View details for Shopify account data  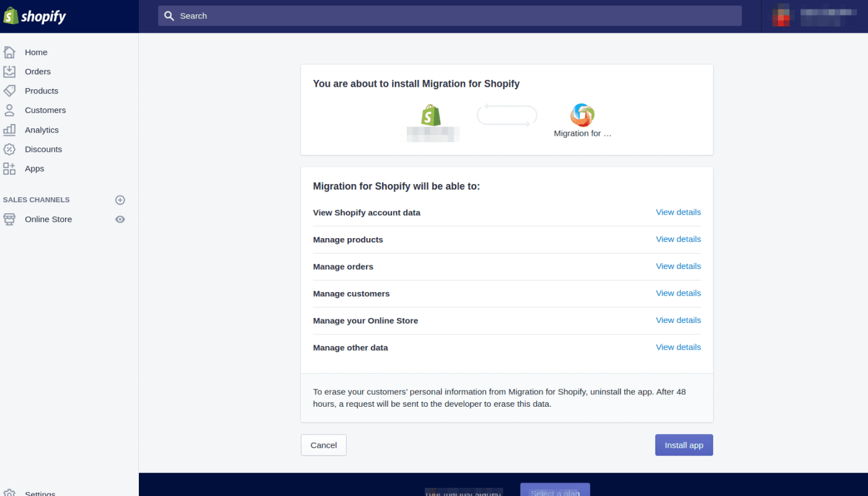[678, 212]
